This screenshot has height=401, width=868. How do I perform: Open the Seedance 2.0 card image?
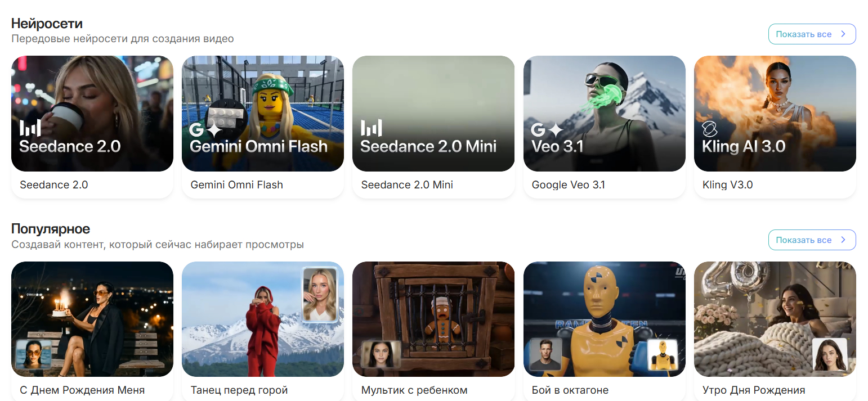[92, 114]
